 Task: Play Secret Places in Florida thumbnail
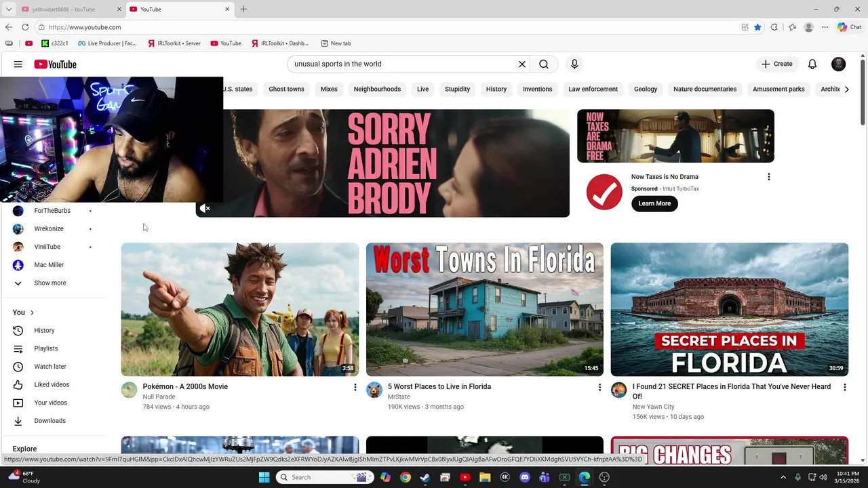tap(730, 309)
